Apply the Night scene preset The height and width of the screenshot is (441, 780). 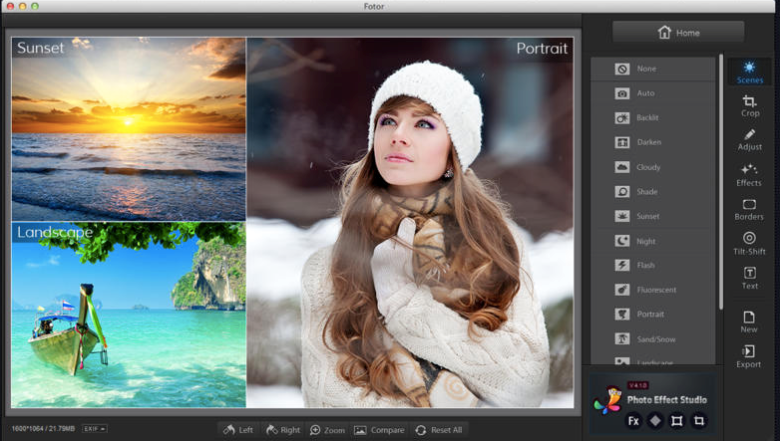[653, 241]
